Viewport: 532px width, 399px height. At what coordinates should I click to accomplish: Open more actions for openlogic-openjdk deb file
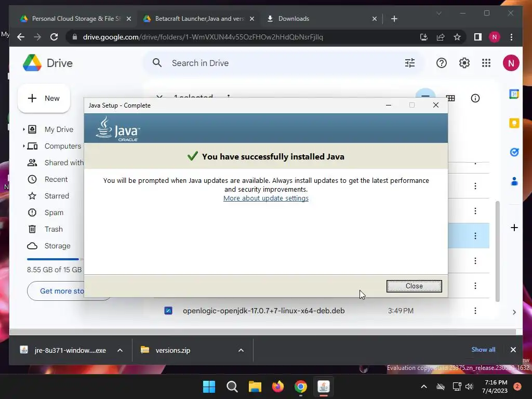pyautogui.click(x=475, y=311)
